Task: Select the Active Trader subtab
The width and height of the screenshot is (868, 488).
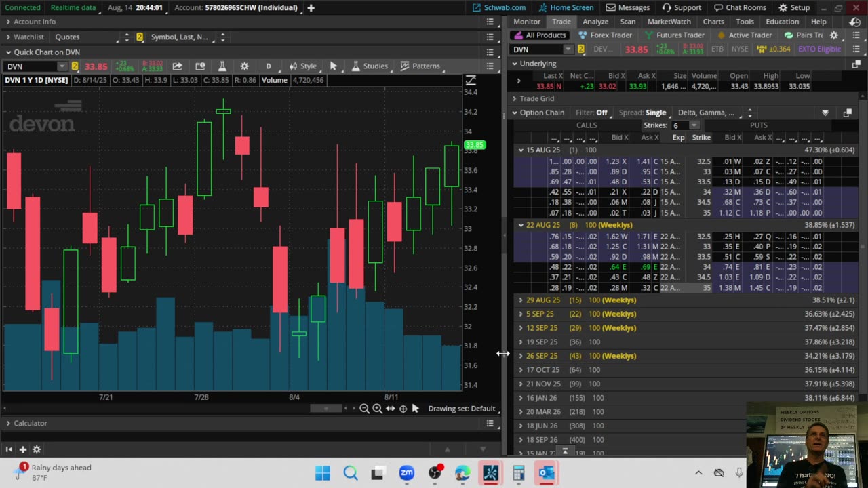Action: click(x=744, y=35)
